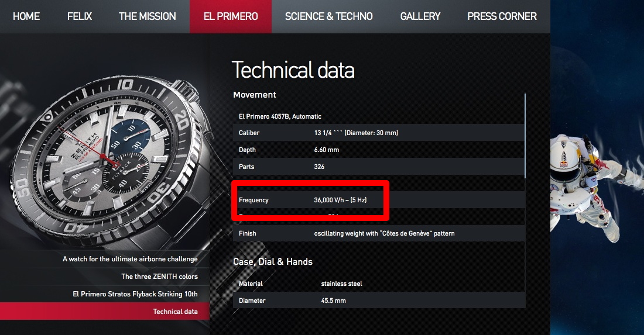The height and width of the screenshot is (335, 644).
Task: Click the Material stainless steel row
Action: tap(378, 284)
